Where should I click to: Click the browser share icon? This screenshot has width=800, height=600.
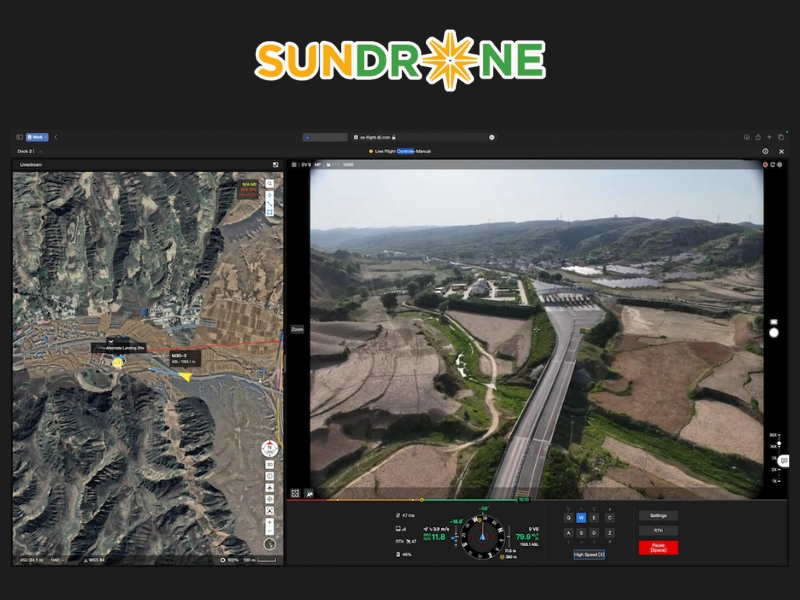click(x=758, y=137)
